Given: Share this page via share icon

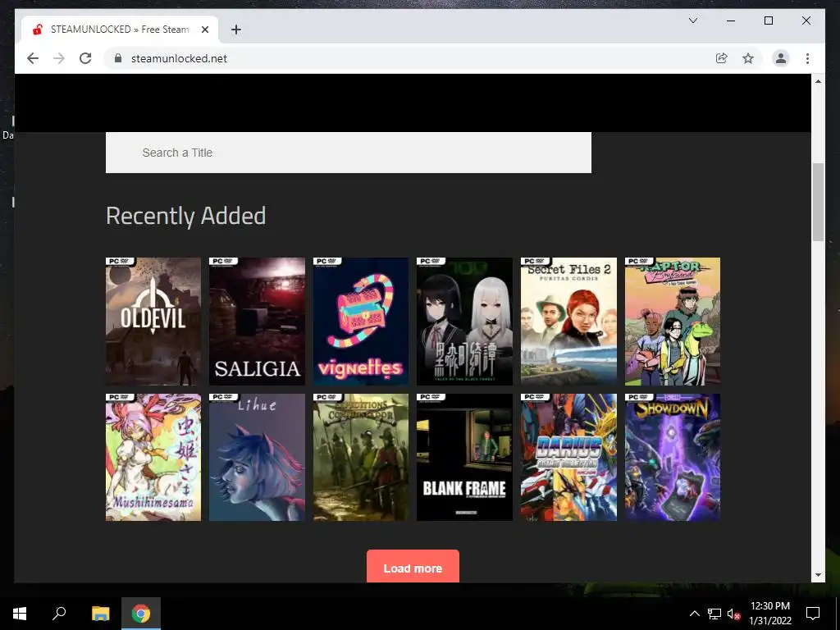Looking at the screenshot, I should [722, 58].
